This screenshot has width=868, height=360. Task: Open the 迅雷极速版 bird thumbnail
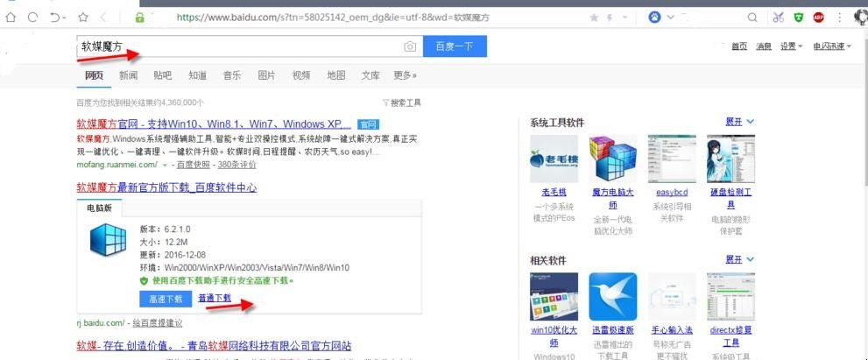click(x=613, y=296)
